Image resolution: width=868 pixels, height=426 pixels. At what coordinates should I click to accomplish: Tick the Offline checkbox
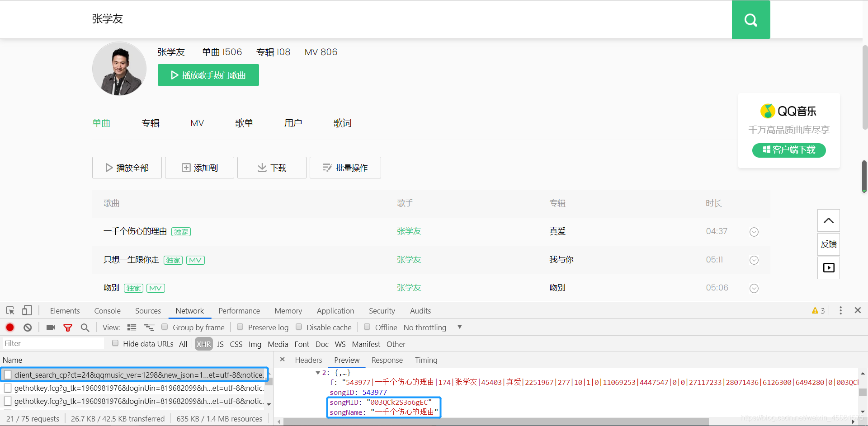pyautogui.click(x=367, y=327)
